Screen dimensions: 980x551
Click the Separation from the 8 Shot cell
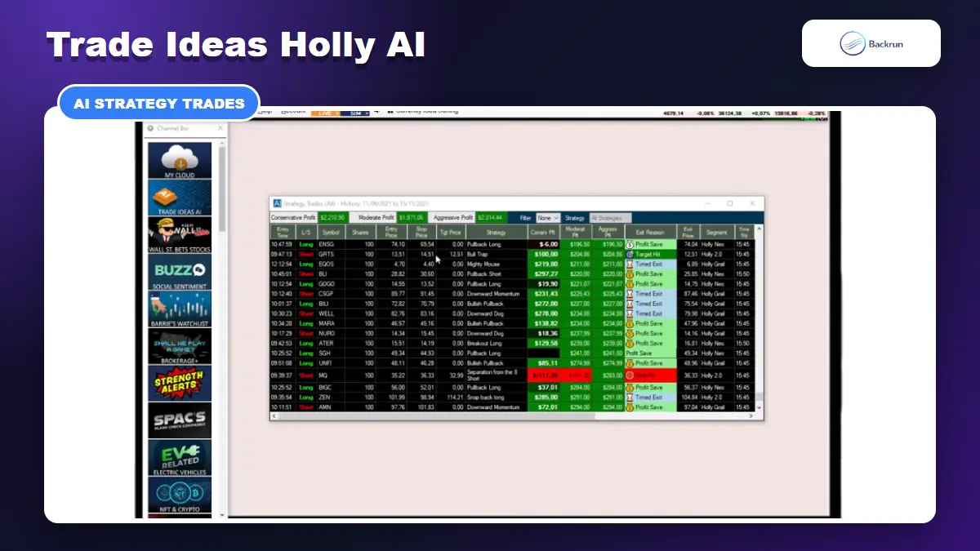tap(496, 375)
